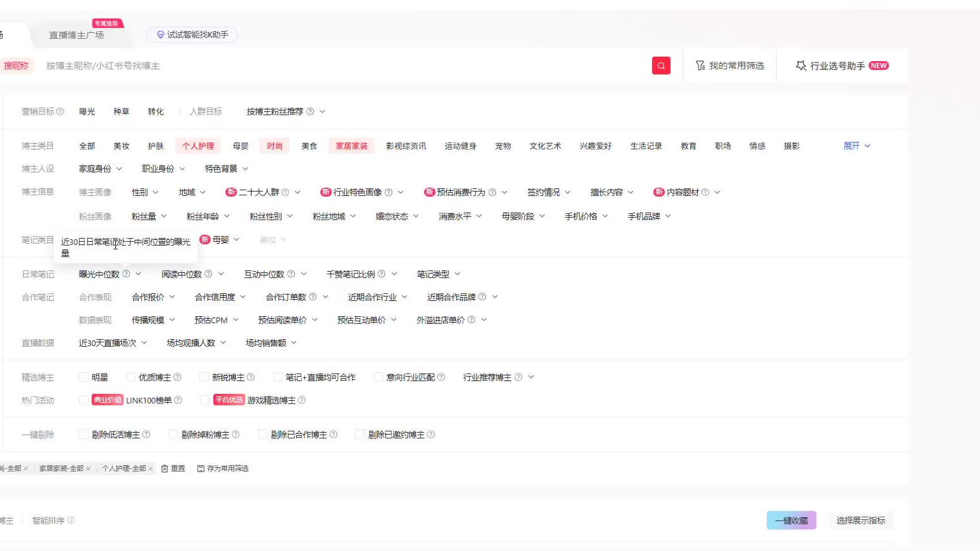This screenshot has width=980, height=551.
Task: Check the 游戏精选博主 checkbox
Action: [204, 400]
